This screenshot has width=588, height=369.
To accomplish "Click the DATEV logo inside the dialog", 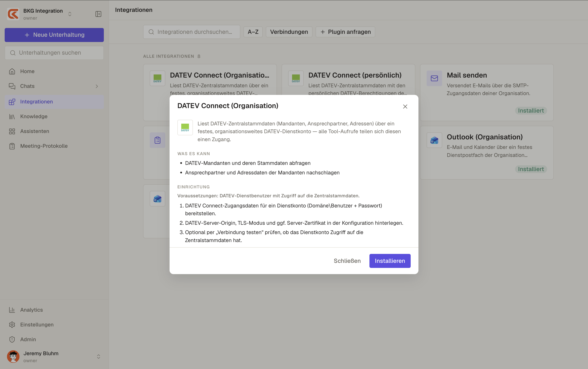I will [185, 127].
